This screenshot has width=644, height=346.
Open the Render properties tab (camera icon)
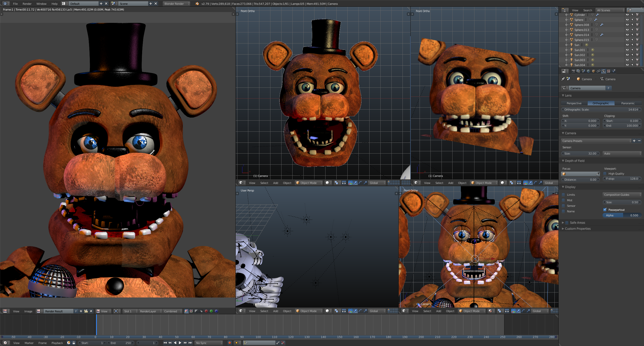[574, 71]
